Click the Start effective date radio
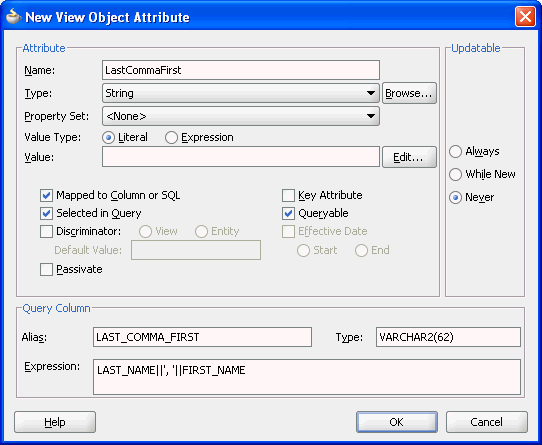 point(303,251)
